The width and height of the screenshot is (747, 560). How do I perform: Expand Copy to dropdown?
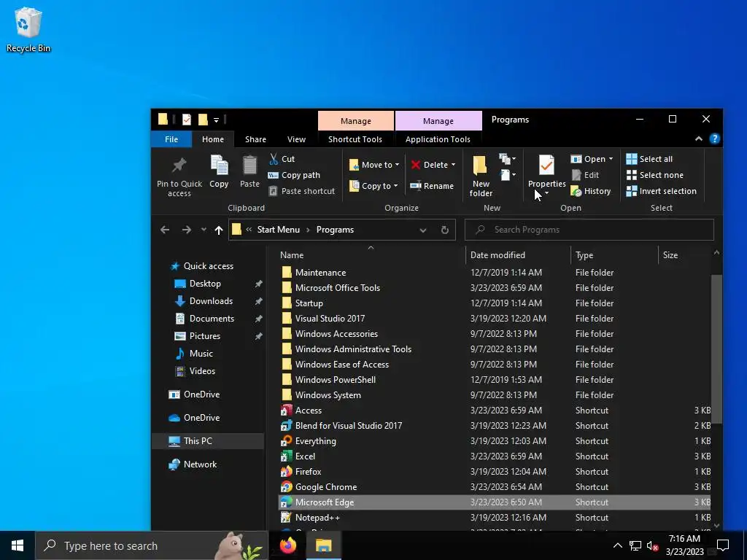pyautogui.click(x=395, y=186)
